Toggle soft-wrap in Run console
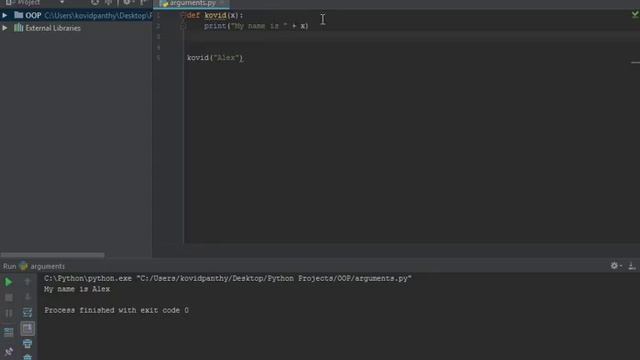The height and width of the screenshot is (360, 640). (27, 313)
